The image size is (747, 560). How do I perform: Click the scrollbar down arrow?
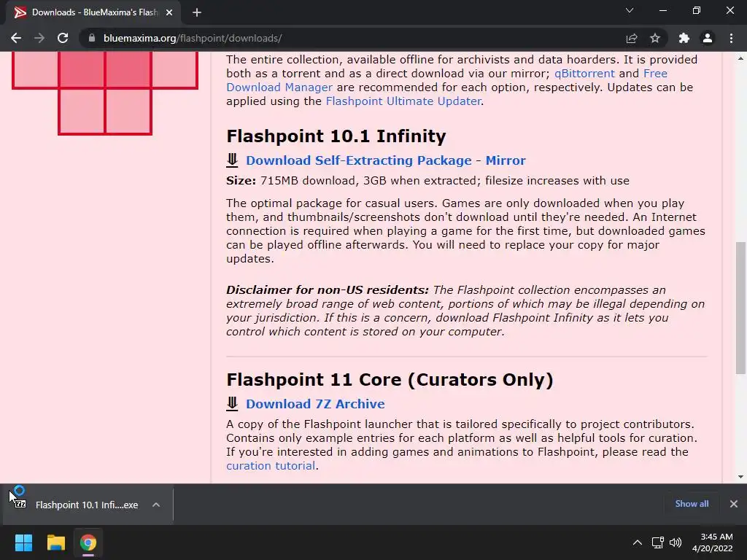tap(740, 477)
